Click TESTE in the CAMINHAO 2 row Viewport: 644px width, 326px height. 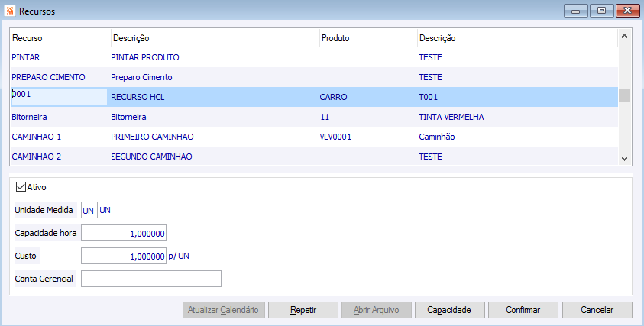click(430, 157)
